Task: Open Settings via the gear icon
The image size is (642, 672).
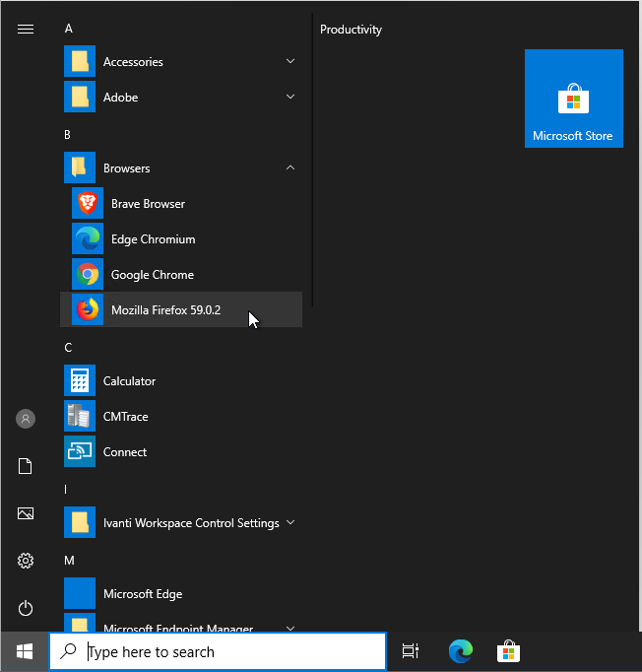Action: pyautogui.click(x=26, y=561)
